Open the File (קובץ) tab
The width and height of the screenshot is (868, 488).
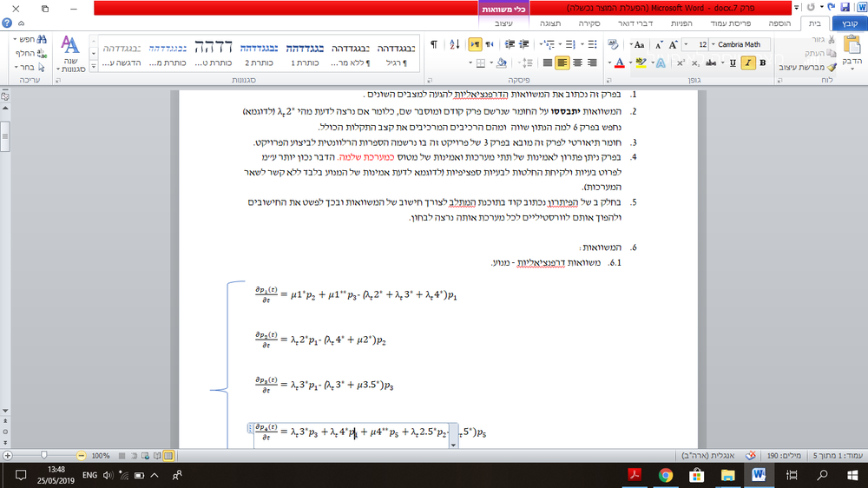[849, 23]
